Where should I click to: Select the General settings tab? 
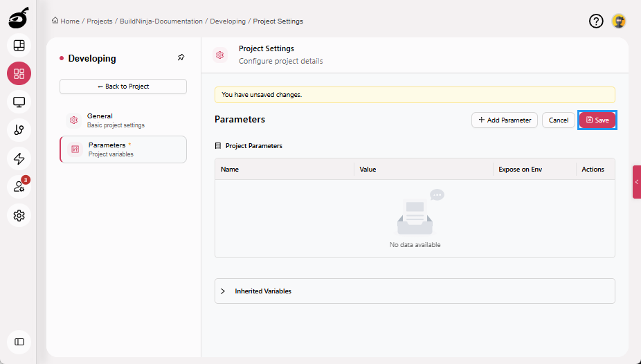point(123,120)
